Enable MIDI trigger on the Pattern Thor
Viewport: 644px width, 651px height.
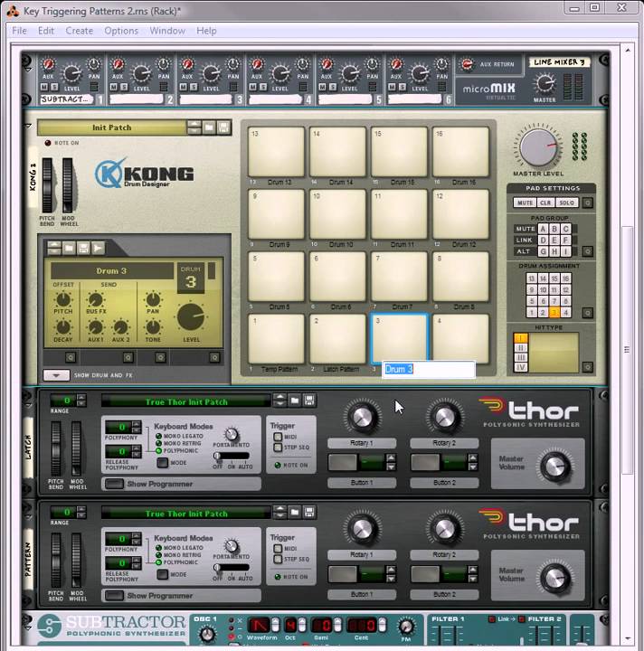point(278,549)
